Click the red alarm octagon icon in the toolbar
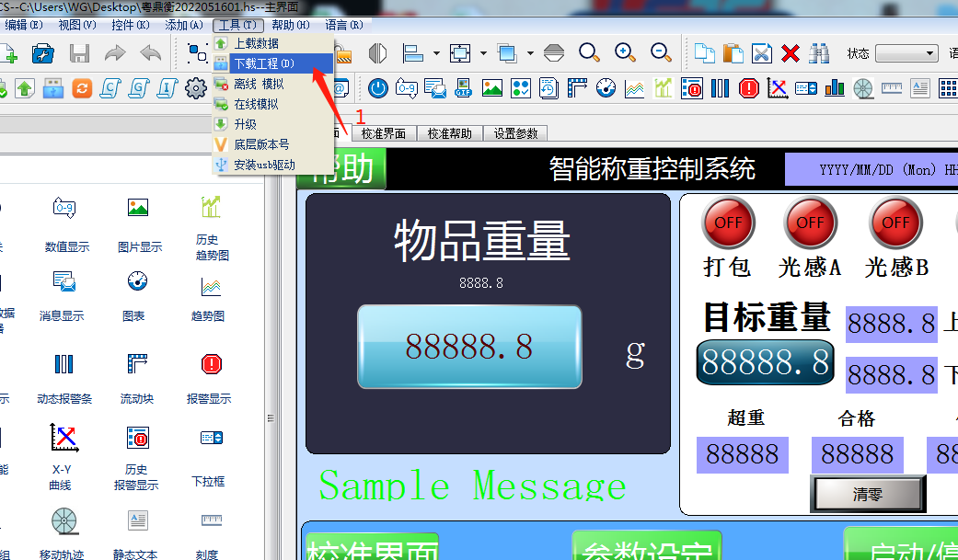 748,88
